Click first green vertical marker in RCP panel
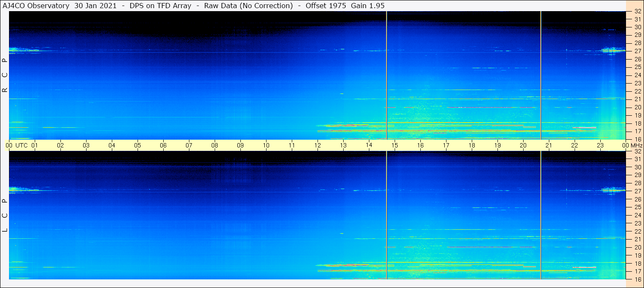Screen dimensions: 644x288 click(386, 75)
